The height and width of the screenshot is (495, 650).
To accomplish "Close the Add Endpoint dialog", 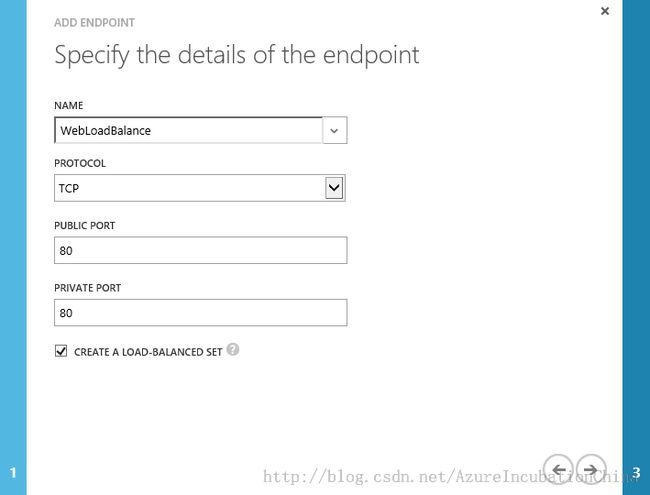I will pos(605,11).
